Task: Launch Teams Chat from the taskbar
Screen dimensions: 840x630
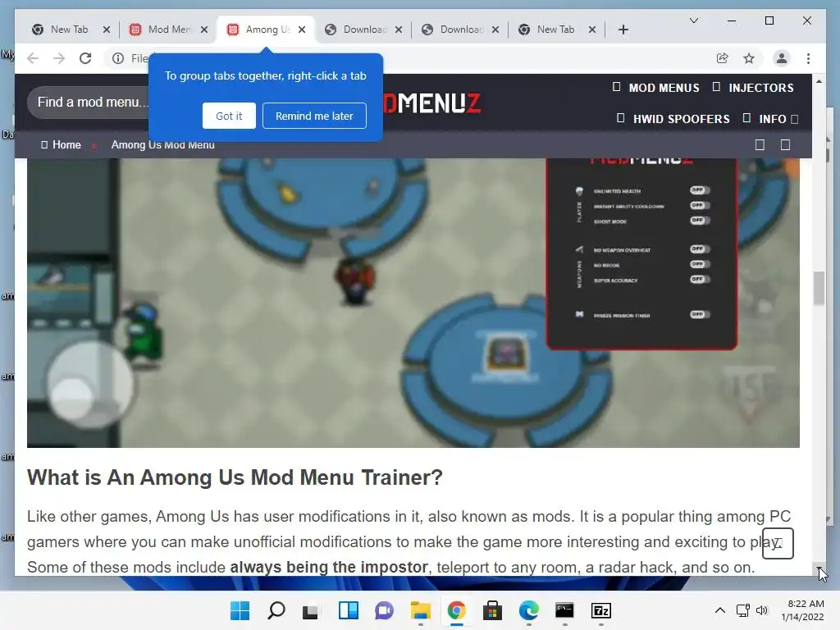Action: pyautogui.click(x=384, y=610)
